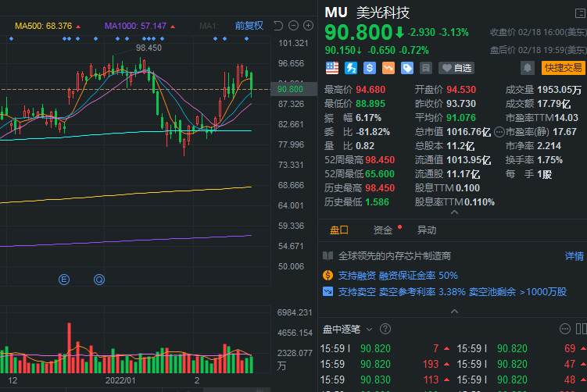The height and width of the screenshot is (392, 587).
Task: Click the 股息率TTM 0.110% value
Action: pyautogui.click(x=480, y=202)
